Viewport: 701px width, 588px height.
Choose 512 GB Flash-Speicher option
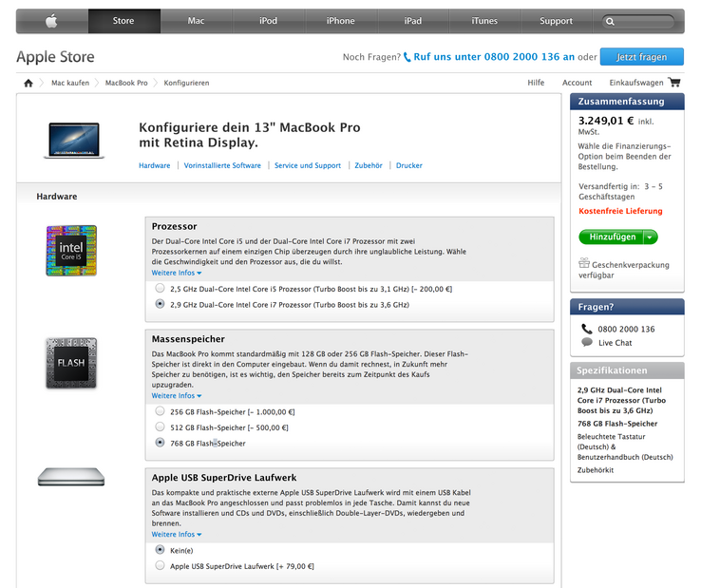click(160, 427)
